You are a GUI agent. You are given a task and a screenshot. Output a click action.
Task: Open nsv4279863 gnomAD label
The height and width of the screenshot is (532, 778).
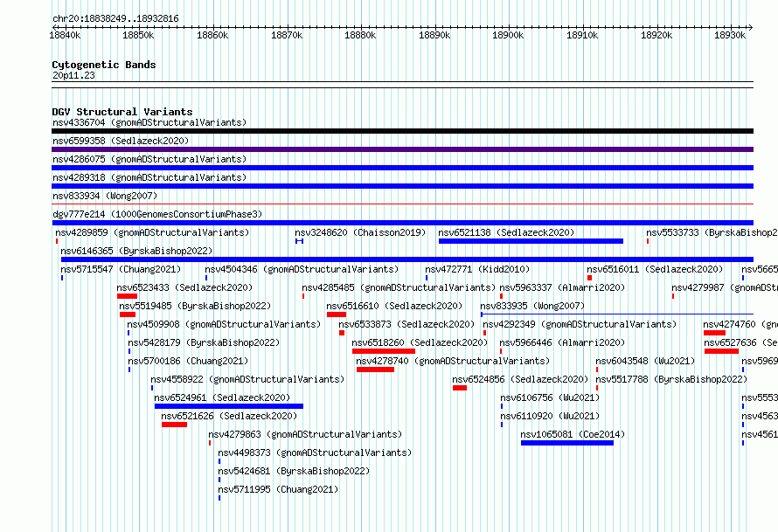click(x=305, y=434)
